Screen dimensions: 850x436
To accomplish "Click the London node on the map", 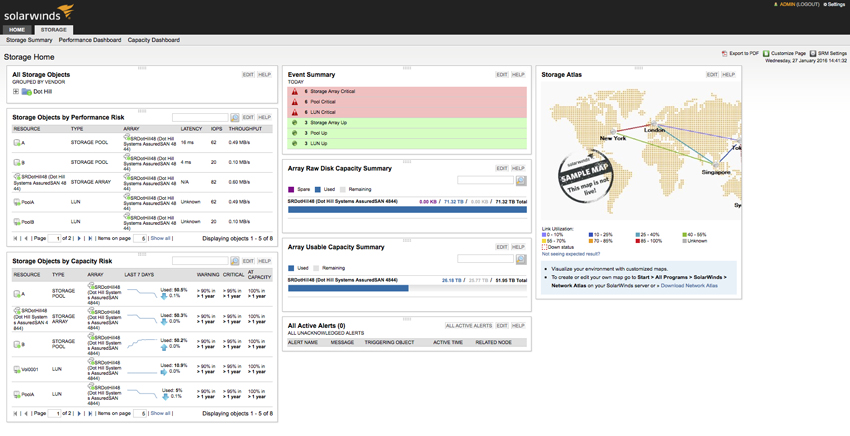I will pos(655,124).
